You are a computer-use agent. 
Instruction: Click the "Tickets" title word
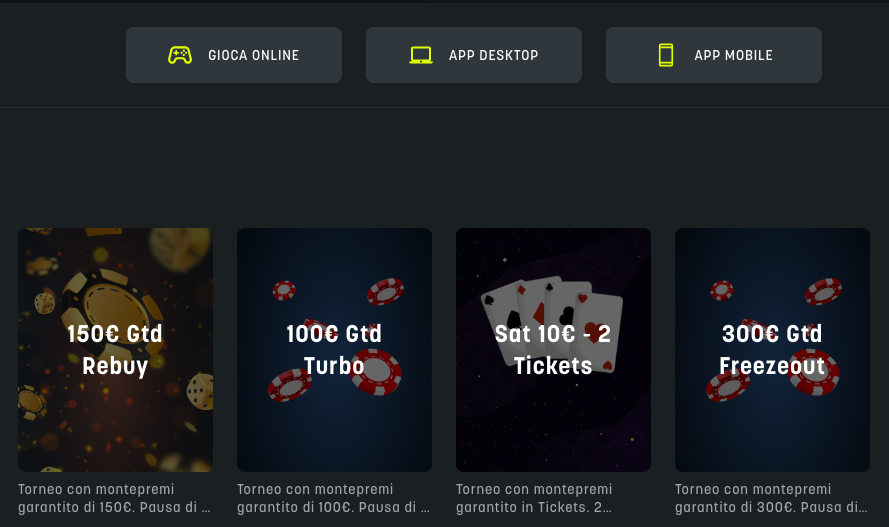pyautogui.click(x=553, y=366)
